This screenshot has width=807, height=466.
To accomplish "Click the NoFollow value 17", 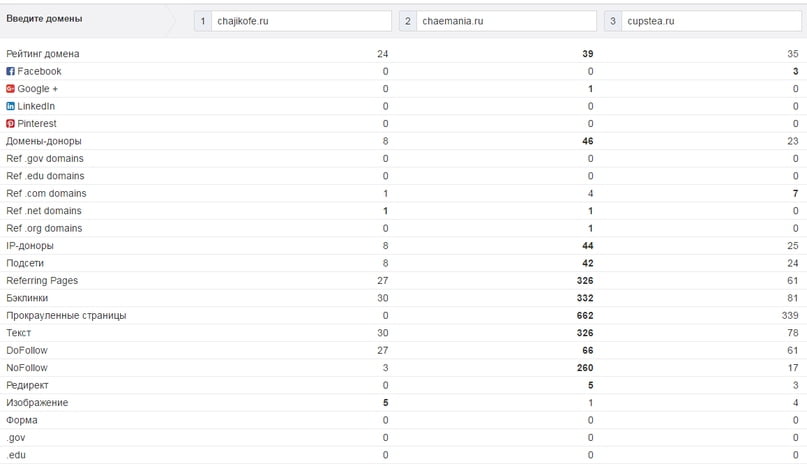I will click(x=793, y=368).
